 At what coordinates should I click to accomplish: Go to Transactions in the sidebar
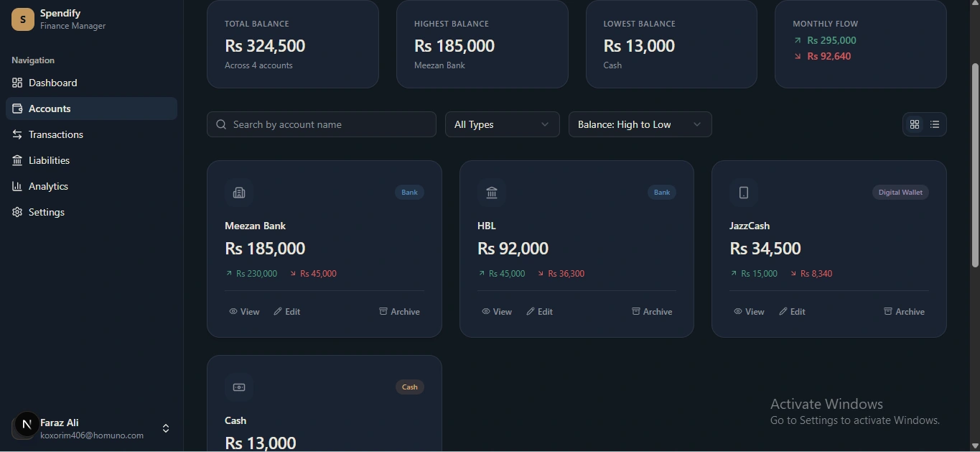(56, 135)
